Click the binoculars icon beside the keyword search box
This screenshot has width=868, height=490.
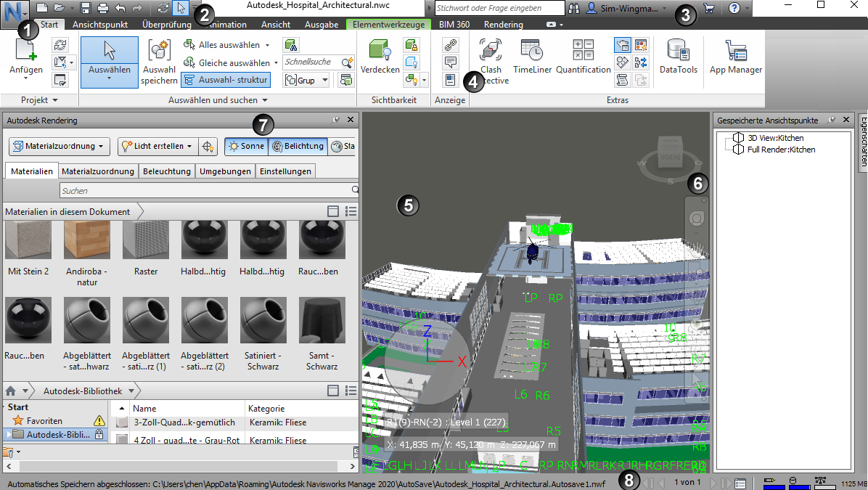[574, 8]
